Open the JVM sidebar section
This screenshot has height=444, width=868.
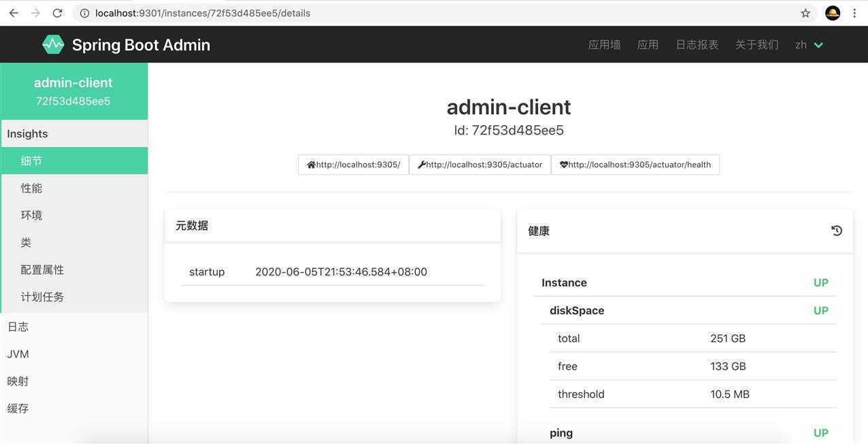(x=74, y=354)
